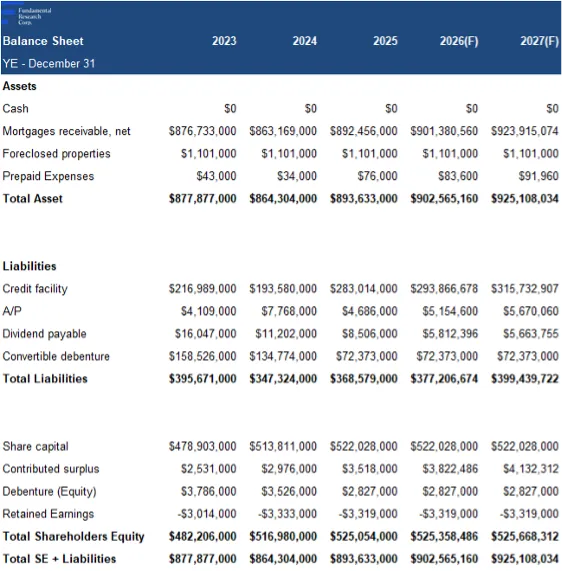Select the 2027(F) forecast column header
562x572 pixels.
pyautogui.click(x=539, y=41)
